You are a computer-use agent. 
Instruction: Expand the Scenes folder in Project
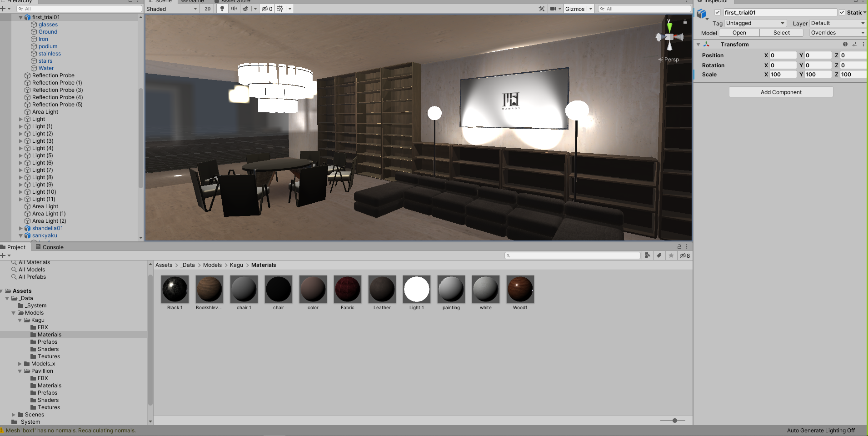[13, 415]
